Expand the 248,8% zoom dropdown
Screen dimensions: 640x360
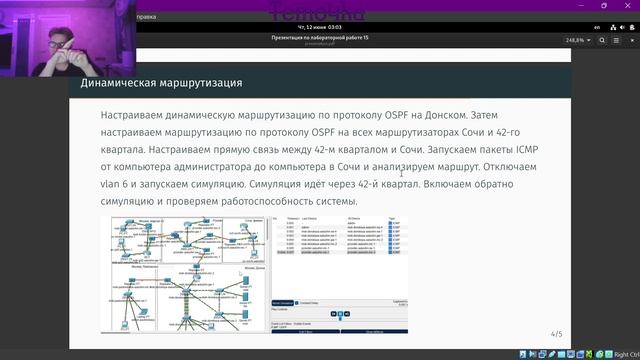click(578, 40)
